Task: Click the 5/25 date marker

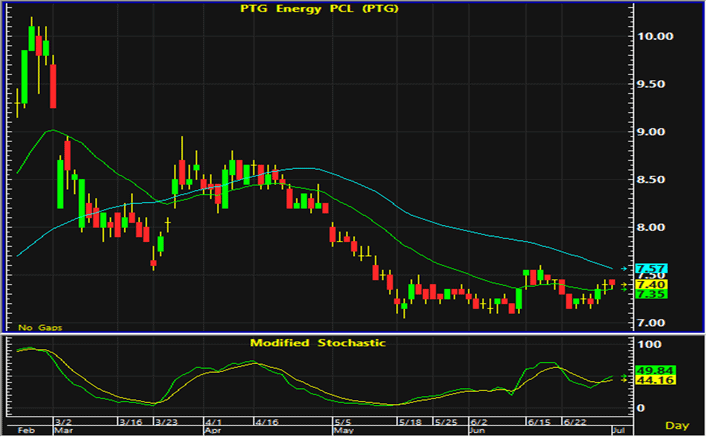Action: [x=445, y=422]
